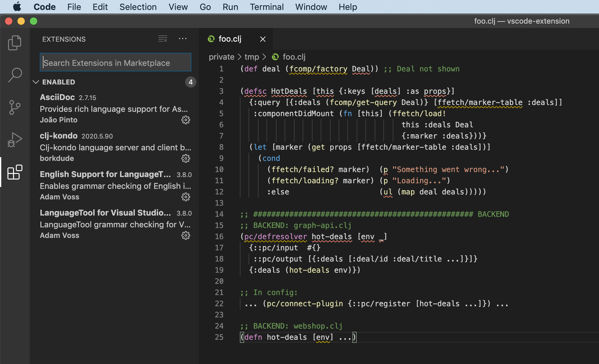Open the Terminal menu
Viewport: 599px width, 364px height.
pos(267,7)
